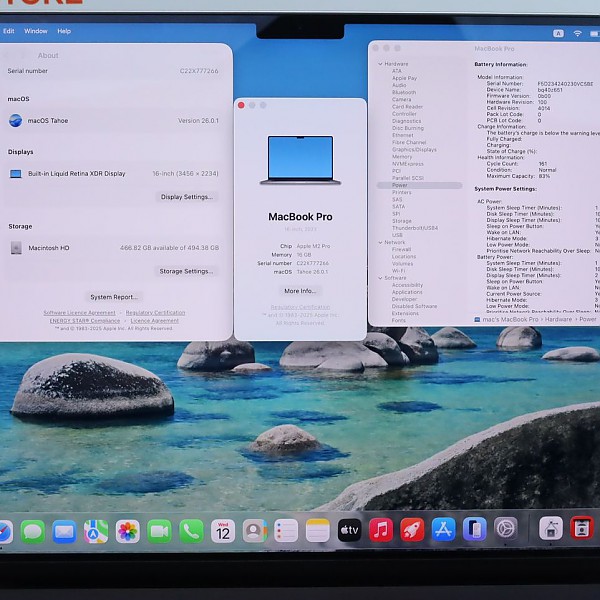The height and width of the screenshot is (600, 600).
Task: Open the Notes app in dock
Action: coord(318,531)
